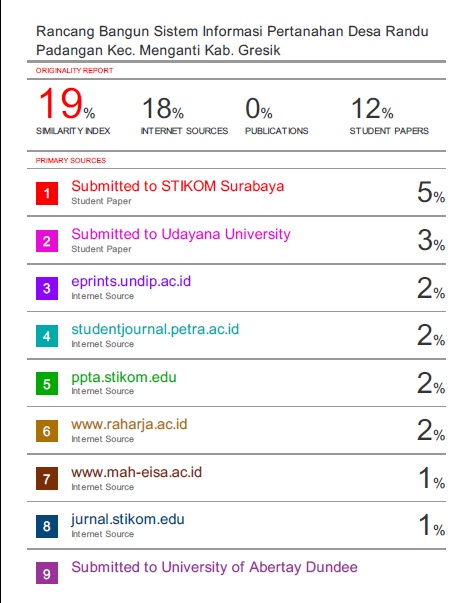Open www.raharja.ac.id source link
The image size is (469, 603).
pyautogui.click(x=129, y=424)
